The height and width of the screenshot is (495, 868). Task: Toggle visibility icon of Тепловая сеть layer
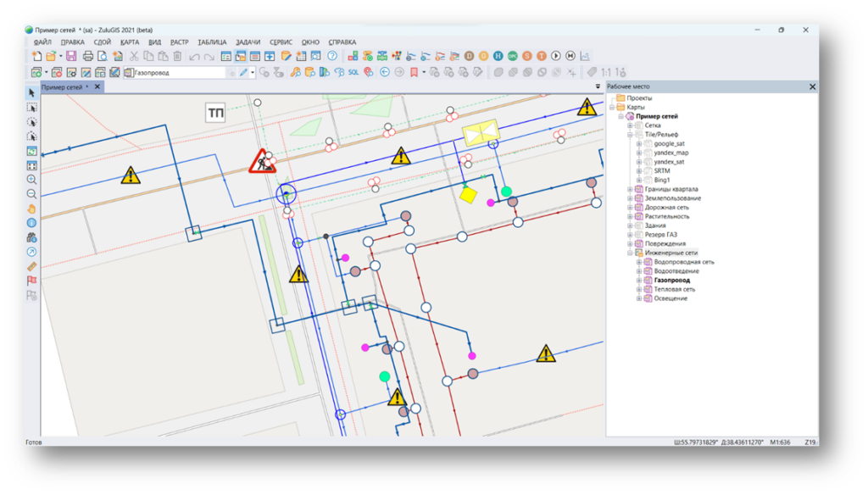point(648,290)
